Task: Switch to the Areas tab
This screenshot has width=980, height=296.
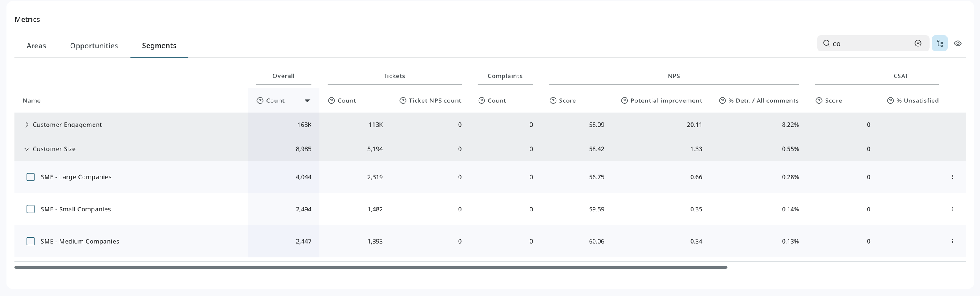Action: [x=36, y=46]
